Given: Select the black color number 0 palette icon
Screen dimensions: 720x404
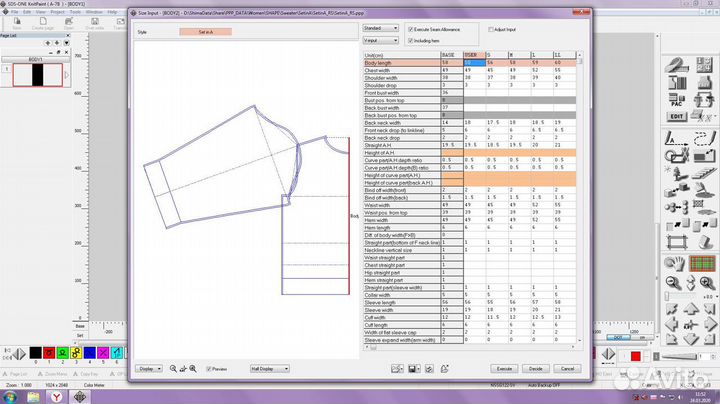Looking at the screenshot, I should tap(35, 354).
